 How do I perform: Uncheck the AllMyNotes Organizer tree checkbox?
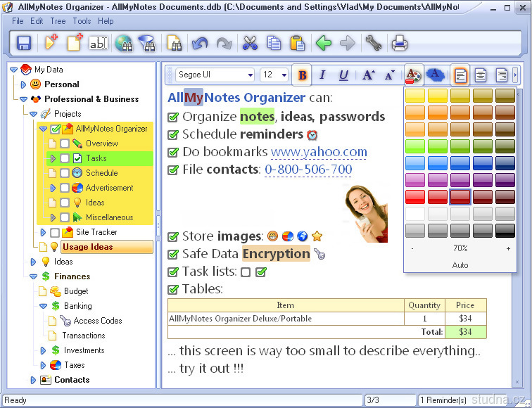55,129
